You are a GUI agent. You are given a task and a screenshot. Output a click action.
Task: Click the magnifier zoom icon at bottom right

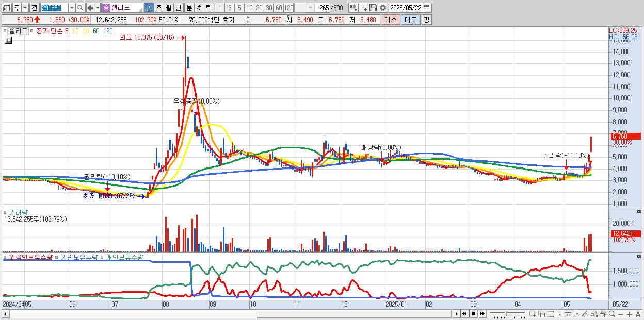[612, 314]
